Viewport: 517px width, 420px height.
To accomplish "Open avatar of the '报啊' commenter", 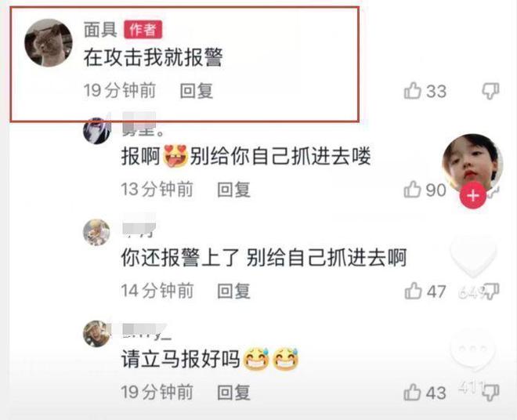I will [x=96, y=131].
